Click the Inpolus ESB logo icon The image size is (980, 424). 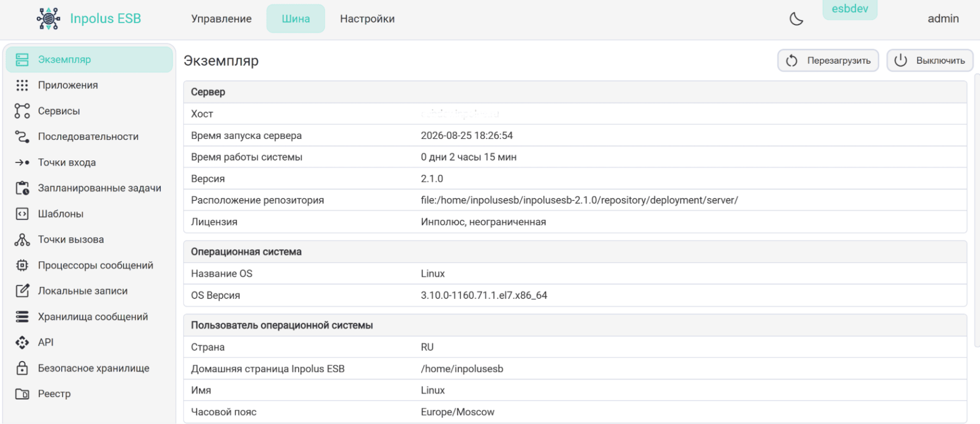[48, 18]
